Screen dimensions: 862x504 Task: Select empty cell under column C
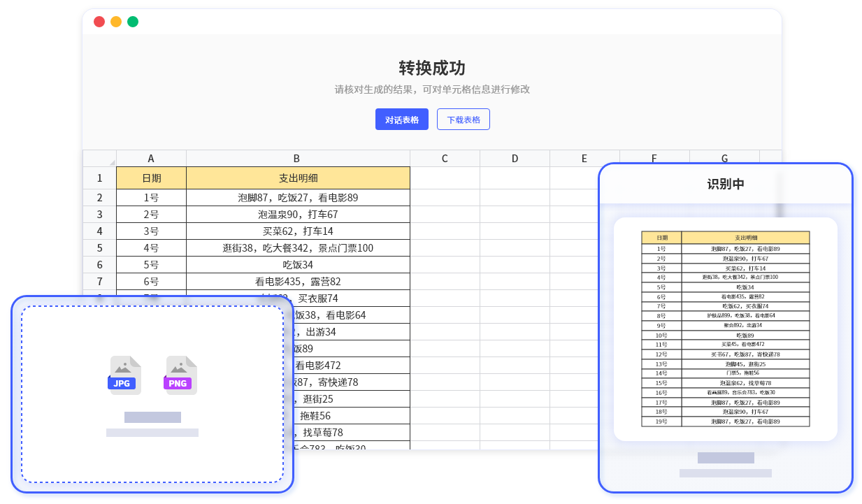tap(445, 197)
